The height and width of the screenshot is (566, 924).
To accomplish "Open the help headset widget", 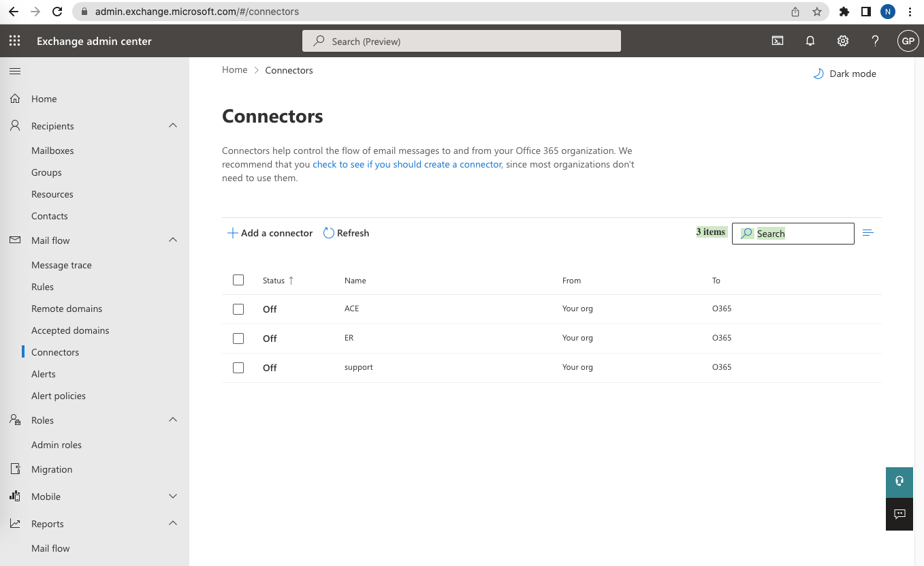I will 899,481.
